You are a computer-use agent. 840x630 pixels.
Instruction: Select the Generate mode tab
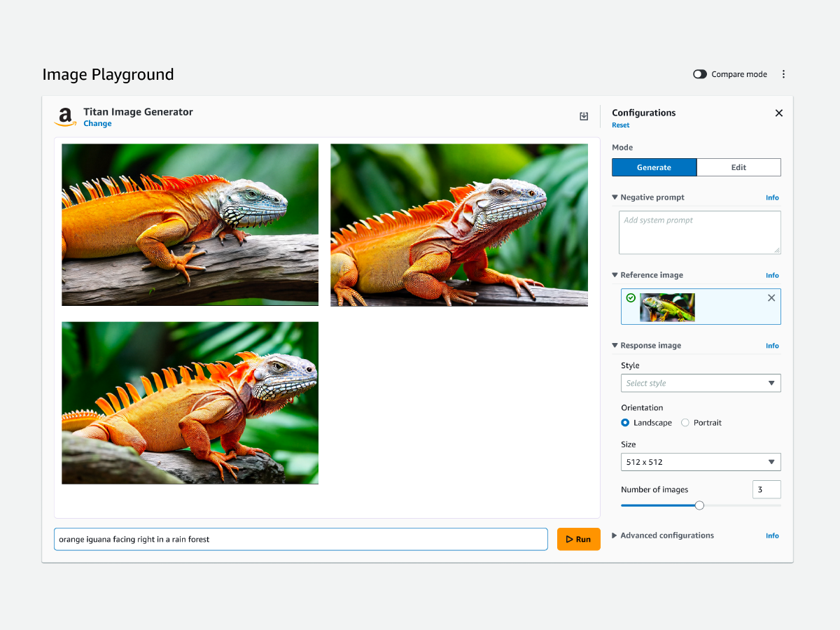click(654, 167)
